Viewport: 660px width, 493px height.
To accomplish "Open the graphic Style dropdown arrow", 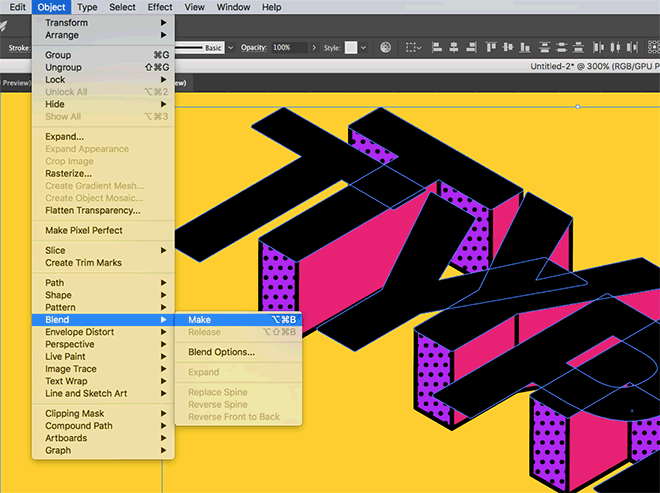I will [361, 47].
